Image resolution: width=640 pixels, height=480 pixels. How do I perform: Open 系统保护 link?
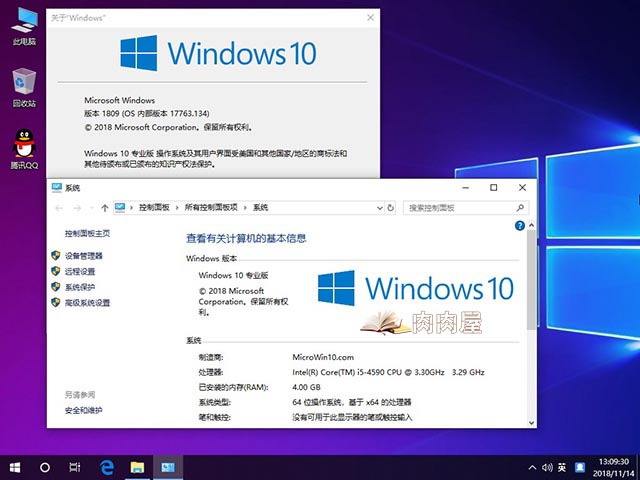pyautogui.click(x=80, y=287)
